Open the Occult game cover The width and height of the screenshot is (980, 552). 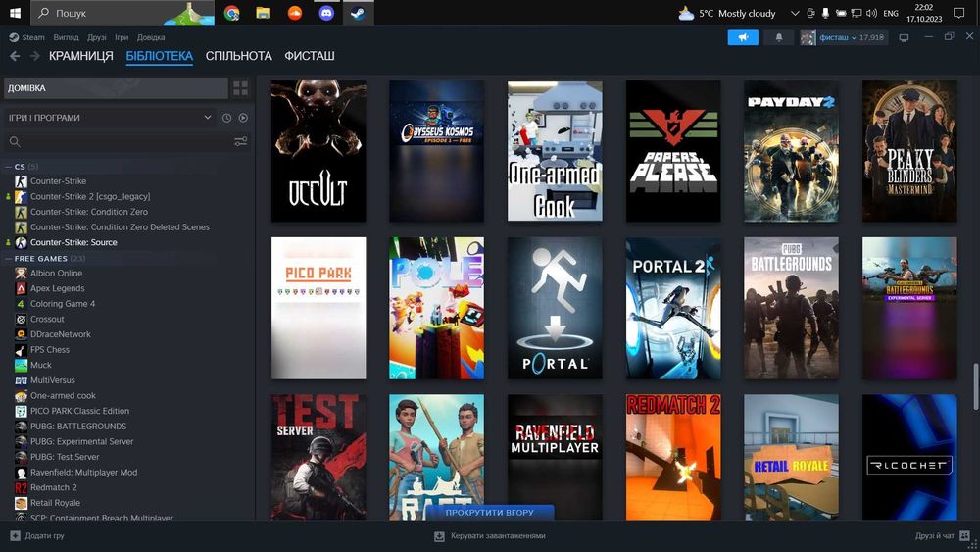pos(318,151)
